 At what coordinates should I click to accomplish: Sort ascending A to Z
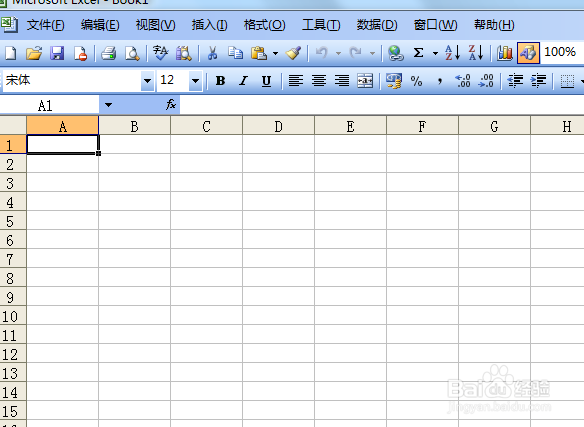(453, 53)
